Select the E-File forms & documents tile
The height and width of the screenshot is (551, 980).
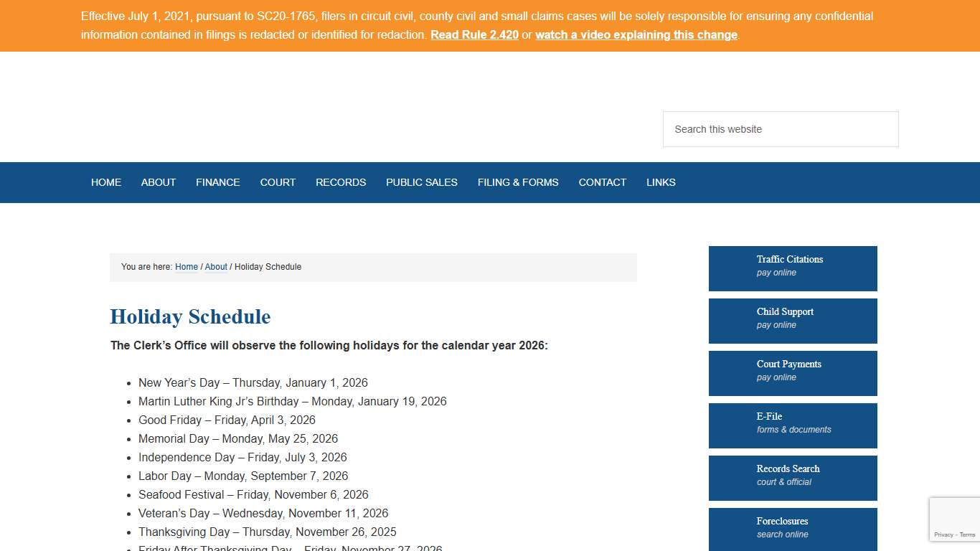(793, 425)
